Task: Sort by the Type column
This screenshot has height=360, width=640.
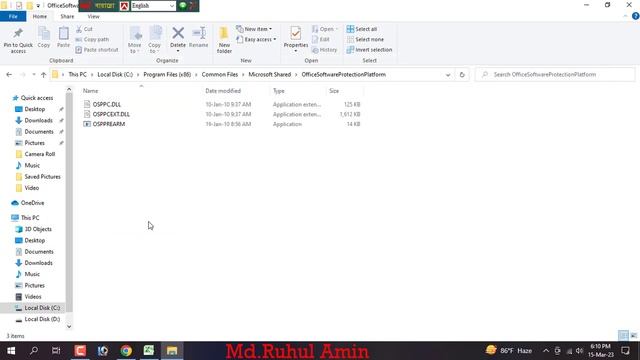Action: pyautogui.click(x=279, y=91)
